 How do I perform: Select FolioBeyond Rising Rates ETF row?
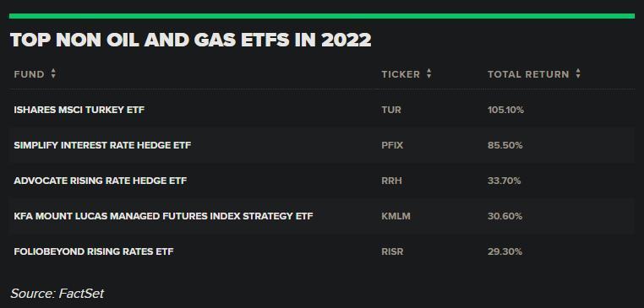(322, 251)
